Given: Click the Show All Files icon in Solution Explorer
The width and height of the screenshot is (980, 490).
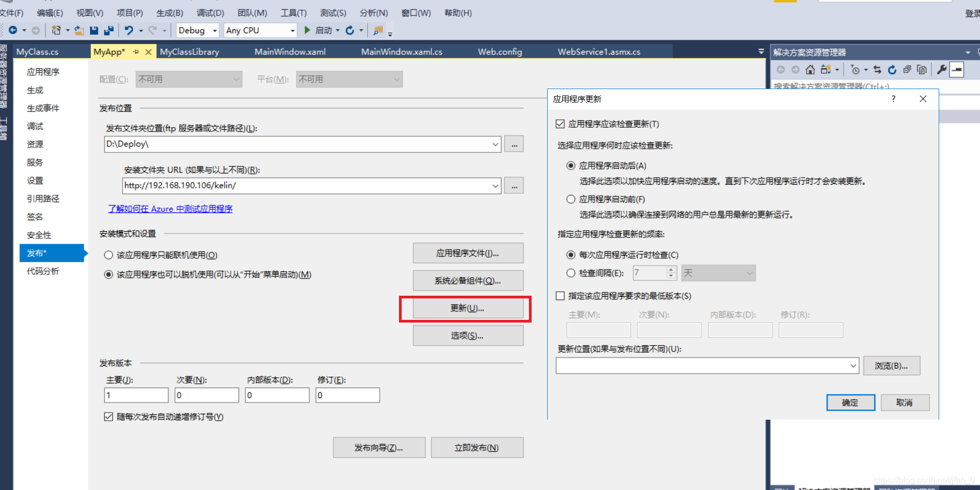Looking at the screenshot, I should point(922,70).
